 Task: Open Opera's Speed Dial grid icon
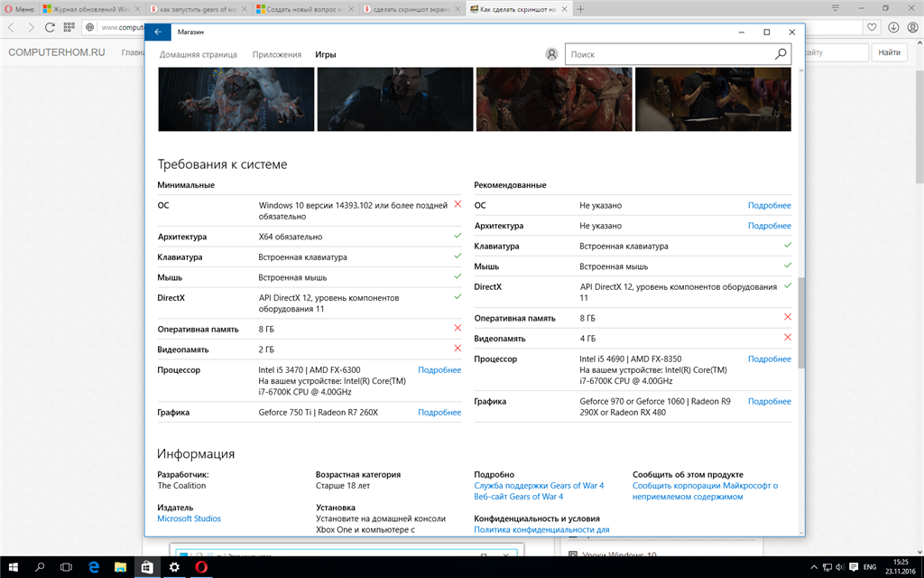click(69, 27)
